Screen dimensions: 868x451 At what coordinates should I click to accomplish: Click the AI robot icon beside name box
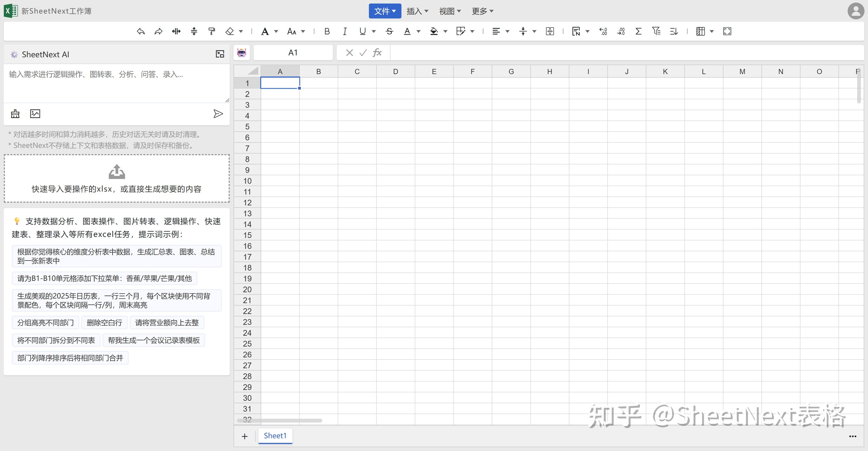pyautogui.click(x=242, y=53)
